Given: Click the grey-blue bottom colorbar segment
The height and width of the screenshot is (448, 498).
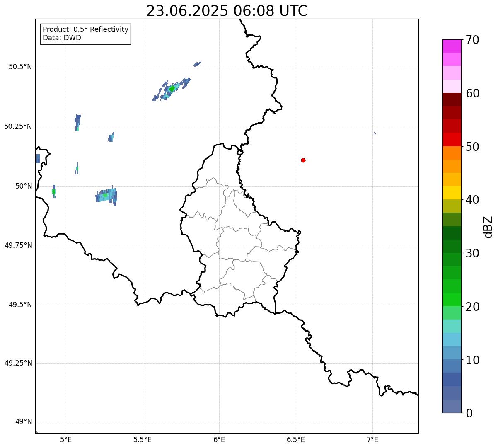Looking at the screenshot, I should point(452,406).
